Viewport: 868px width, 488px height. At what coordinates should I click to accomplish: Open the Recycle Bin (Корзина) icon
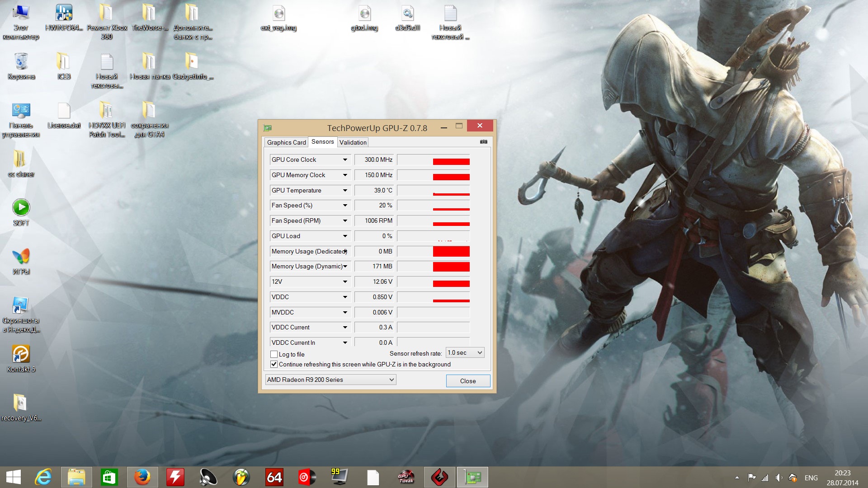click(x=21, y=62)
